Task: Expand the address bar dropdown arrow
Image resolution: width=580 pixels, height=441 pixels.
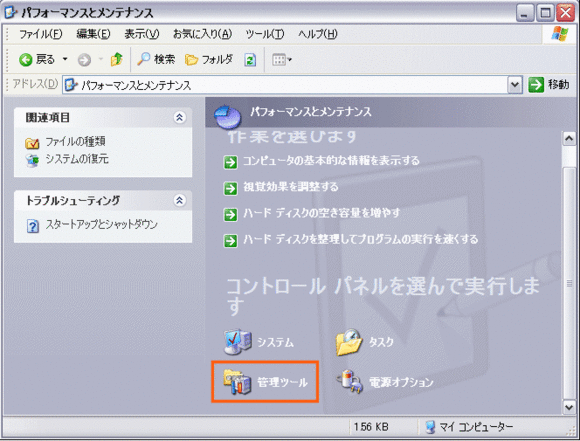Action: pyautogui.click(x=515, y=85)
